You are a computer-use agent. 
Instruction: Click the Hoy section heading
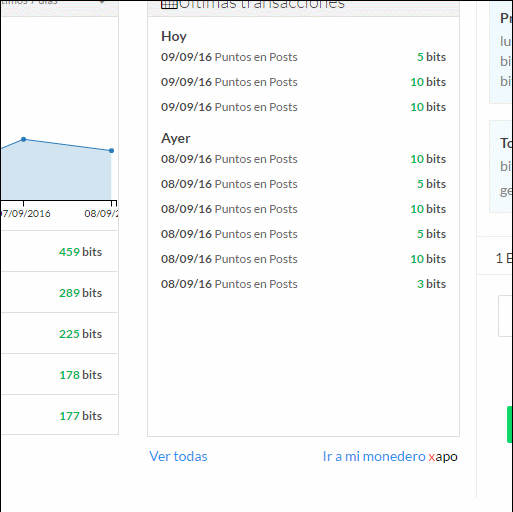tap(174, 36)
